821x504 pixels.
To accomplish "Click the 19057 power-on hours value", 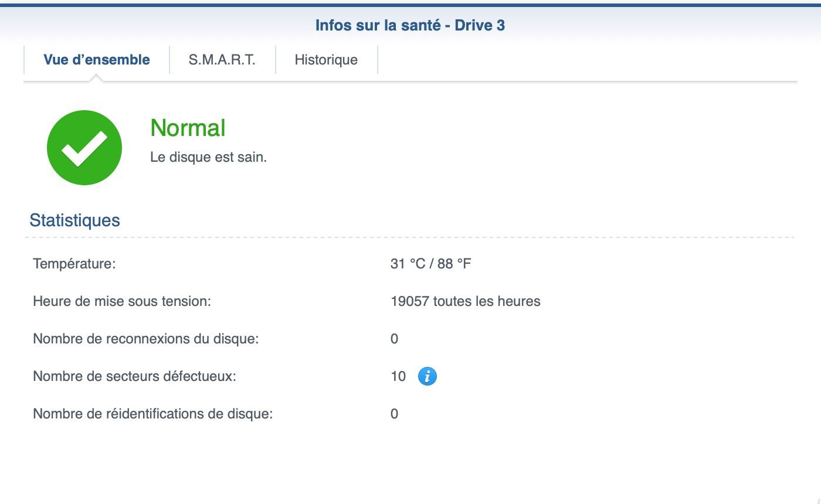I will point(465,301).
